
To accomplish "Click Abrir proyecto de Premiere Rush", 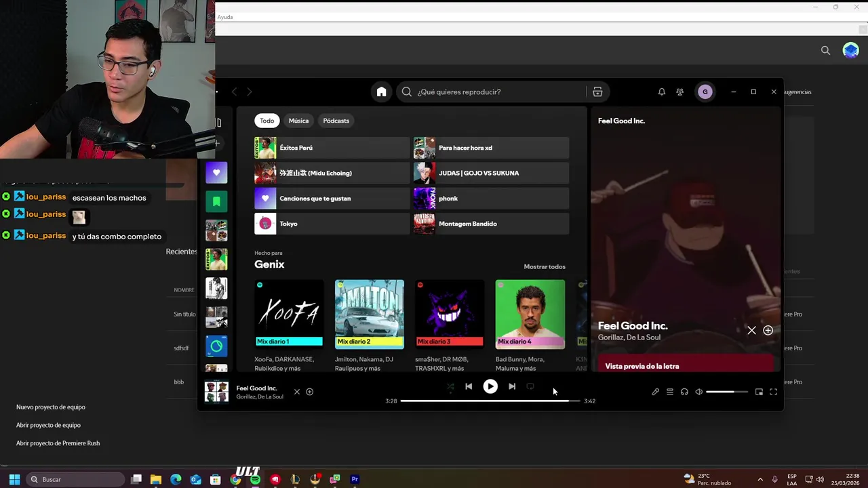I will [58, 443].
